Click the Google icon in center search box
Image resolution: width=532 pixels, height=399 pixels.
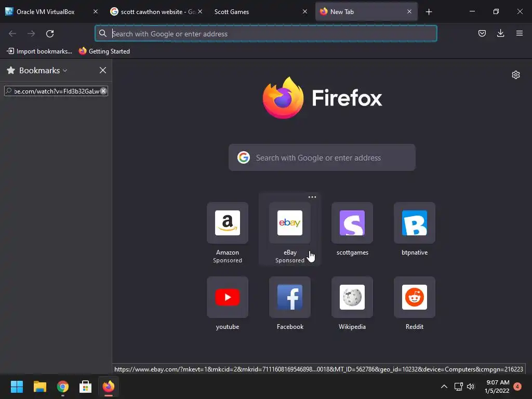(x=244, y=157)
